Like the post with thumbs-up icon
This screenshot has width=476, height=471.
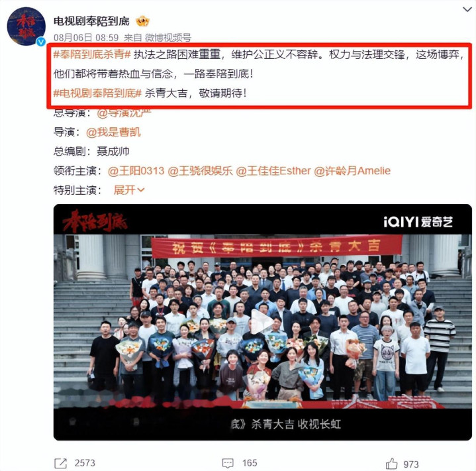(391, 464)
